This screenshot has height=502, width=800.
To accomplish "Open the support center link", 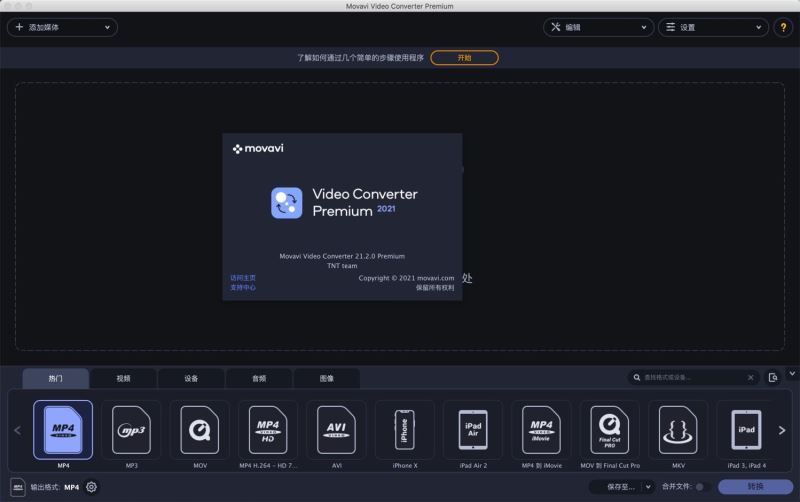I will (243, 288).
